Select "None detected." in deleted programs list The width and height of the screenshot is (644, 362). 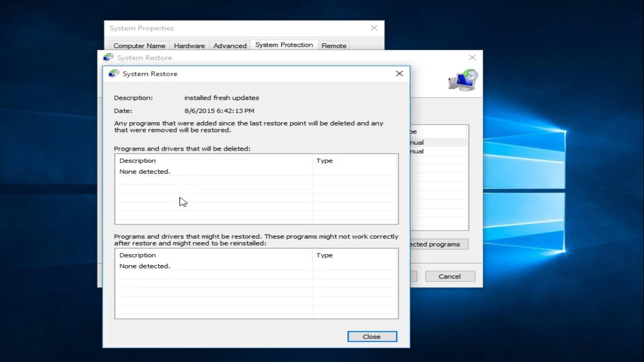tap(145, 171)
